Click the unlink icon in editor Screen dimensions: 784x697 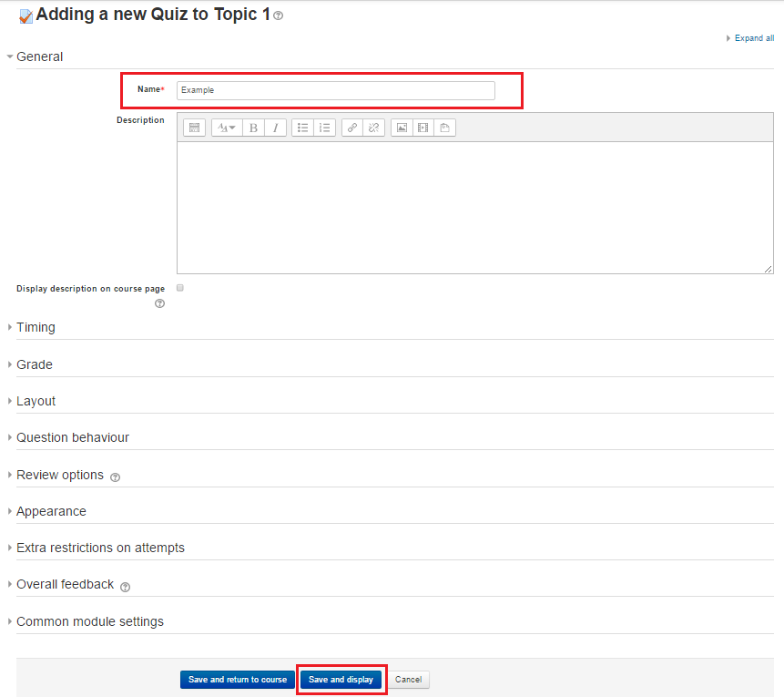coord(373,128)
